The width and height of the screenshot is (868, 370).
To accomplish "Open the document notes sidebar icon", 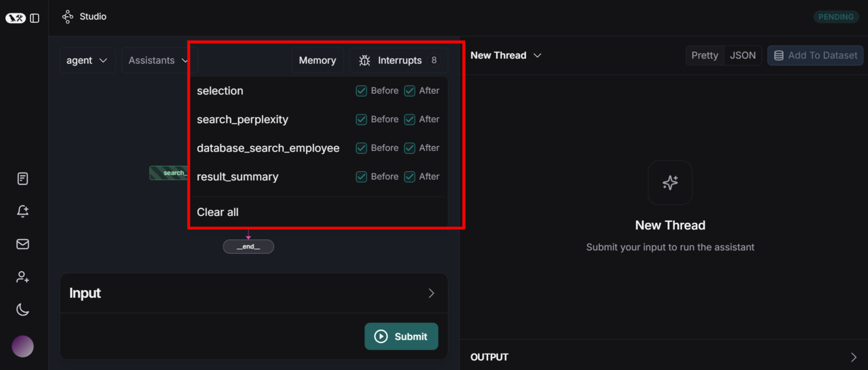I will pyautogui.click(x=23, y=179).
